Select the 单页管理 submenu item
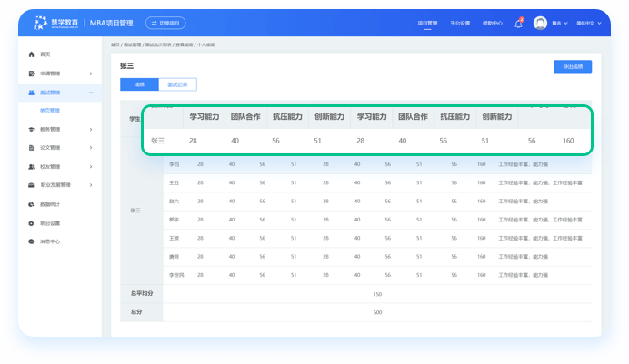The image size is (629, 364). coord(50,110)
